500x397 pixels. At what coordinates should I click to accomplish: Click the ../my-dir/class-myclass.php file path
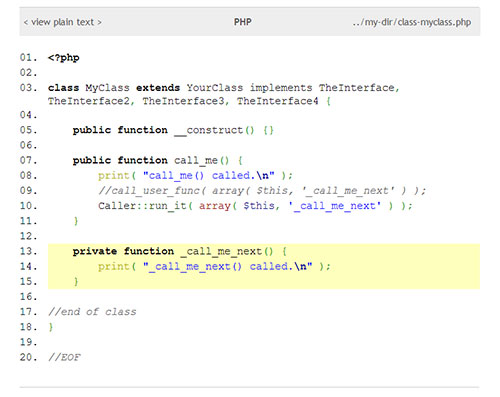(412, 22)
